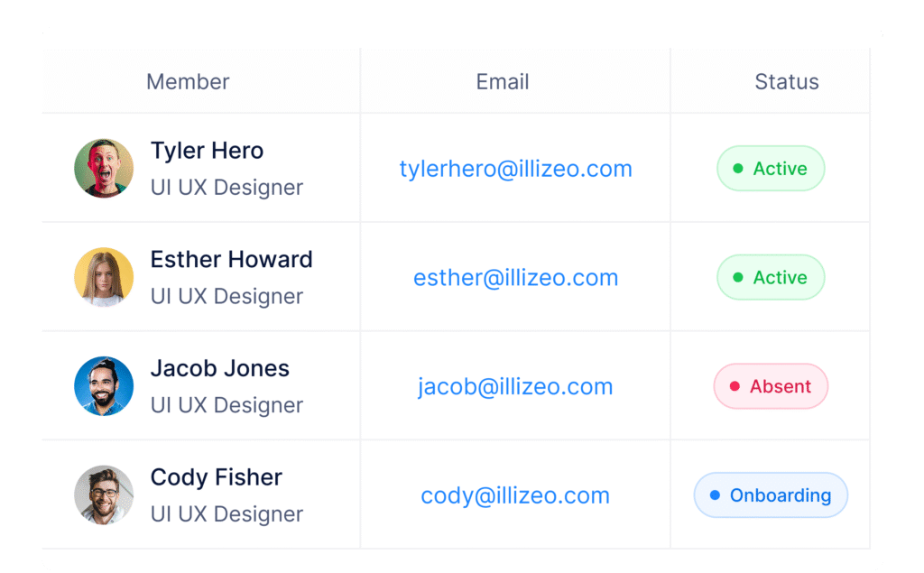Screen dimensions: 924x573
Task: Click the Cody Fisher name text
Action: pyautogui.click(x=216, y=477)
